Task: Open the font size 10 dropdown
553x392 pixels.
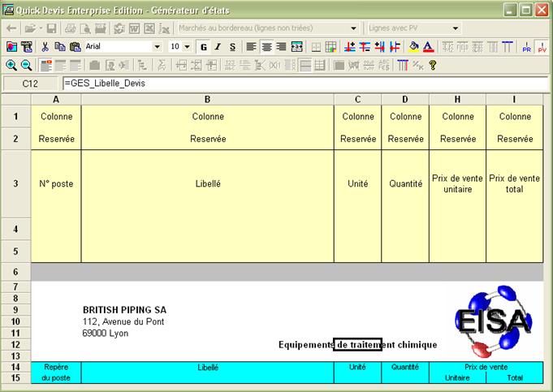Action: pyautogui.click(x=187, y=47)
